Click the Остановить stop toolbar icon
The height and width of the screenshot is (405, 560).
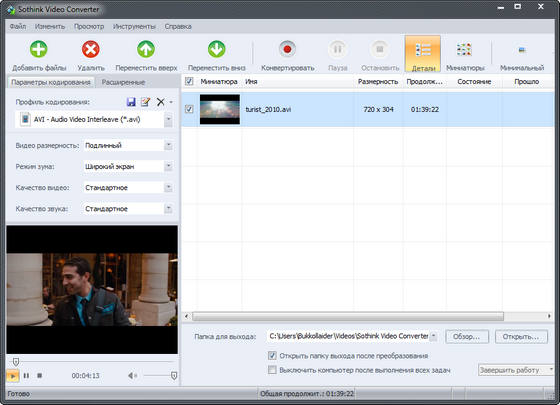point(380,49)
